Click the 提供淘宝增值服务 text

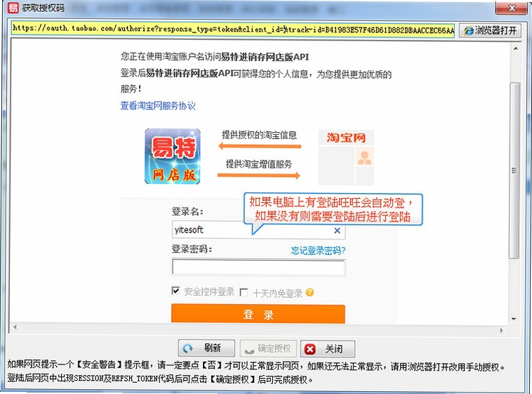point(259,164)
